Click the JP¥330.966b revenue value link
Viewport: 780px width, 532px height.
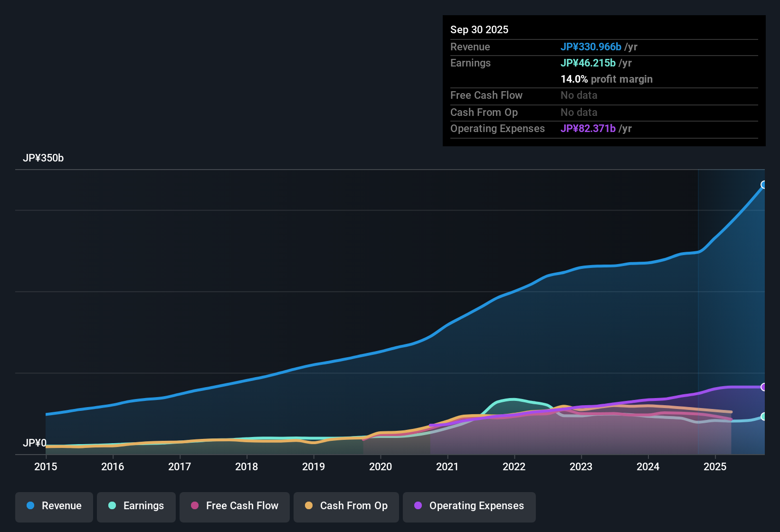591,47
